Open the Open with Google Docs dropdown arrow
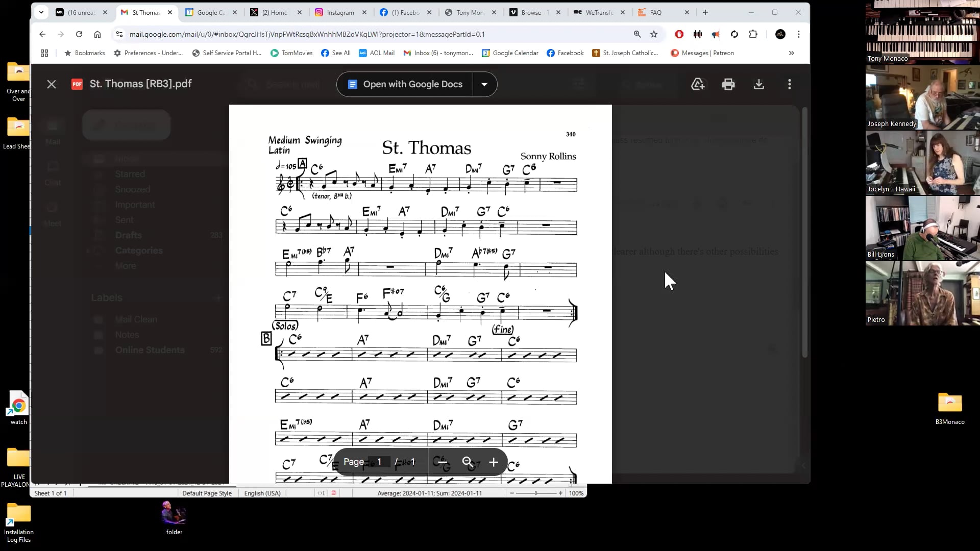The height and width of the screenshot is (551, 980). tap(484, 84)
